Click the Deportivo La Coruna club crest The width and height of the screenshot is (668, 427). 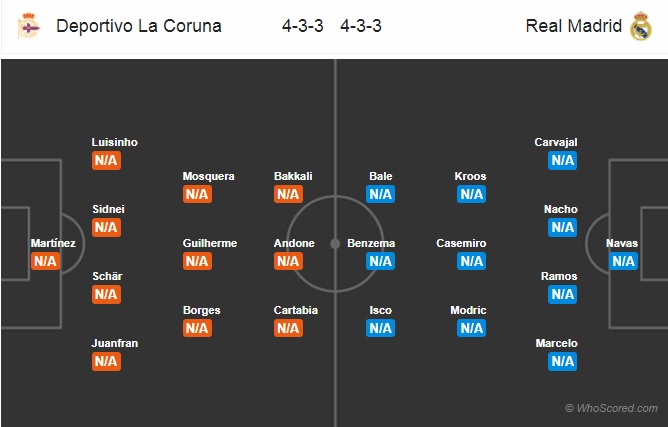[29, 26]
